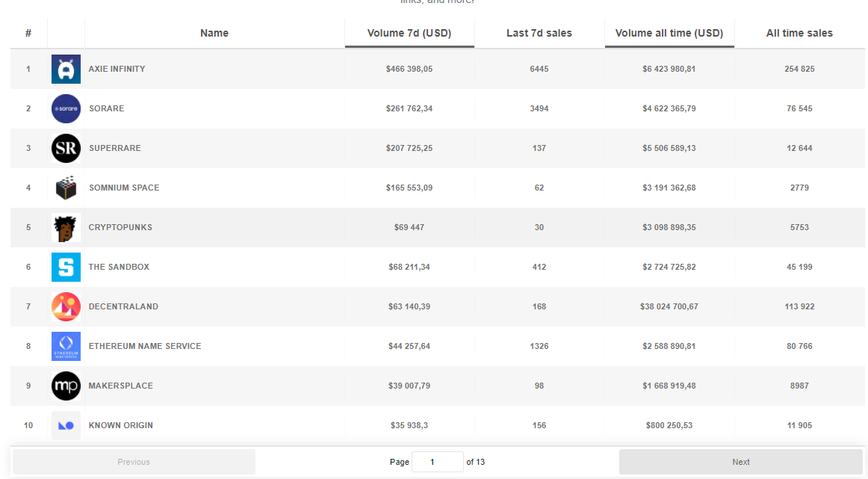Open THE SANDBOX project name
The height and width of the screenshot is (479, 868).
[x=119, y=267]
